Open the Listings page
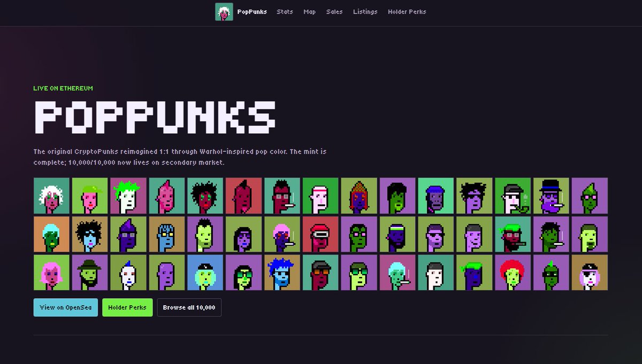The image size is (642, 364). (365, 12)
